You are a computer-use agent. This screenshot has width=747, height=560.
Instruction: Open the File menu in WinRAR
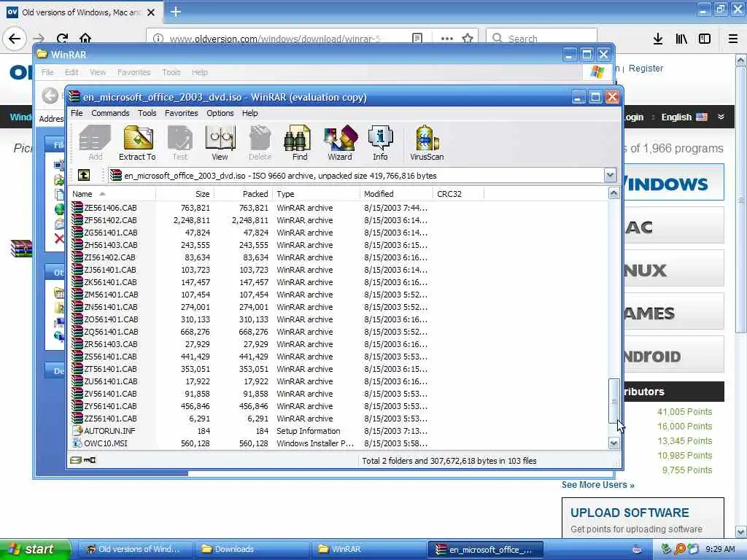77,113
